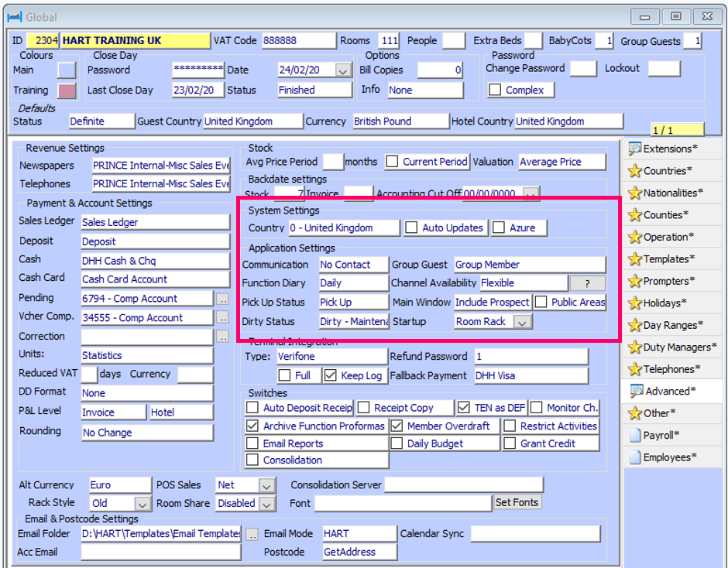Viewport: 728px width, 568px height.
Task: Enable the Monitor Ch. checkbox
Action: pos(536,408)
